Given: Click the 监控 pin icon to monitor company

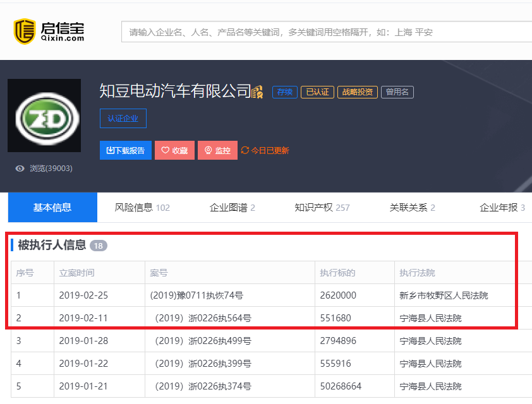Looking at the screenshot, I should pyautogui.click(x=209, y=150).
